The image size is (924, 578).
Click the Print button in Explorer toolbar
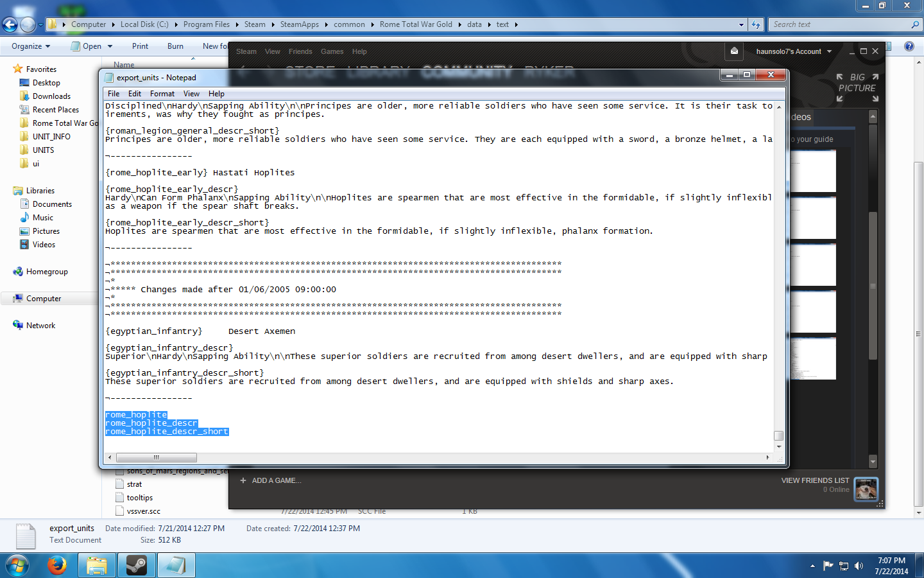[x=140, y=46]
